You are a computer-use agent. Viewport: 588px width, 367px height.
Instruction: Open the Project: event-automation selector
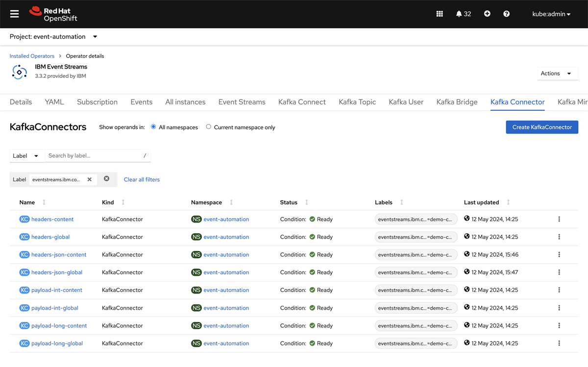click(x=54, y=36)
